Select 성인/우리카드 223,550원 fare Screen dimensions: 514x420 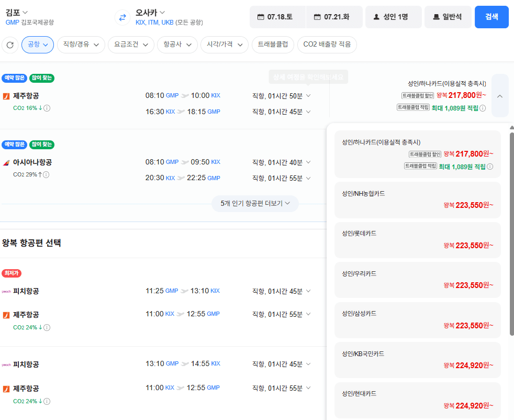(417, 280)
